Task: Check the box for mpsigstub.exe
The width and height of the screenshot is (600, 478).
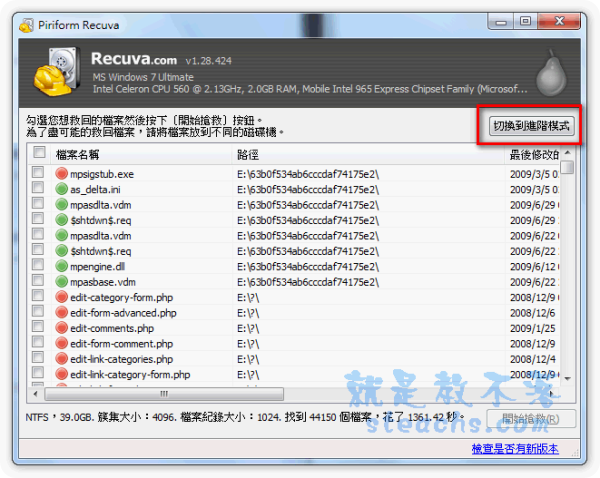Action: click(38, 172)
